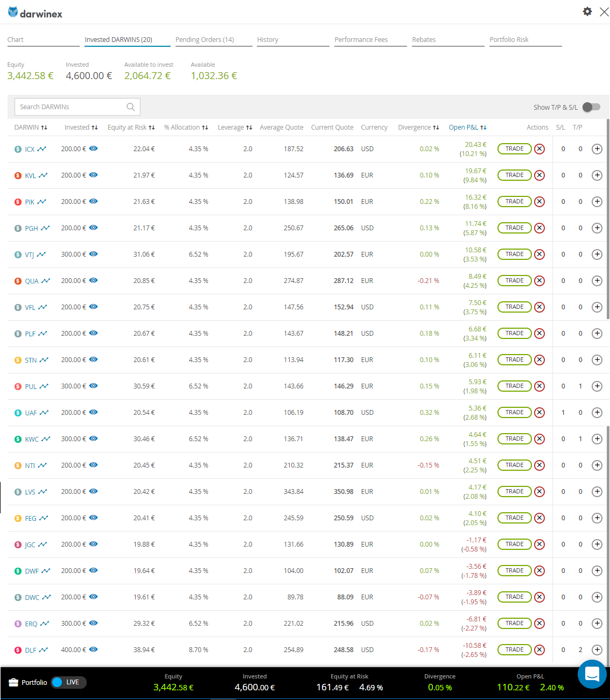610x700 pixels.
Task: Toggle eye icon for PLF investment
Action: click(x=94, y=333)
